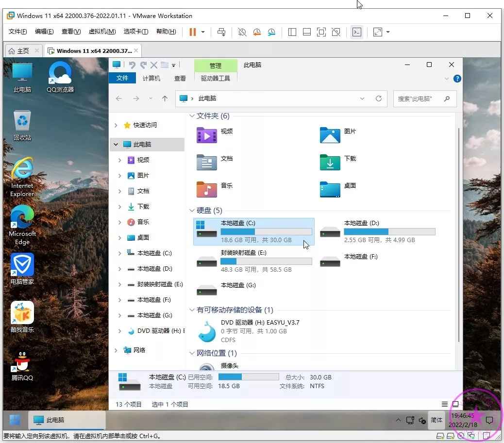504x443 pixels.
Task: Open the console view icon in VMware toolbar
Action: tap(357, 32)
